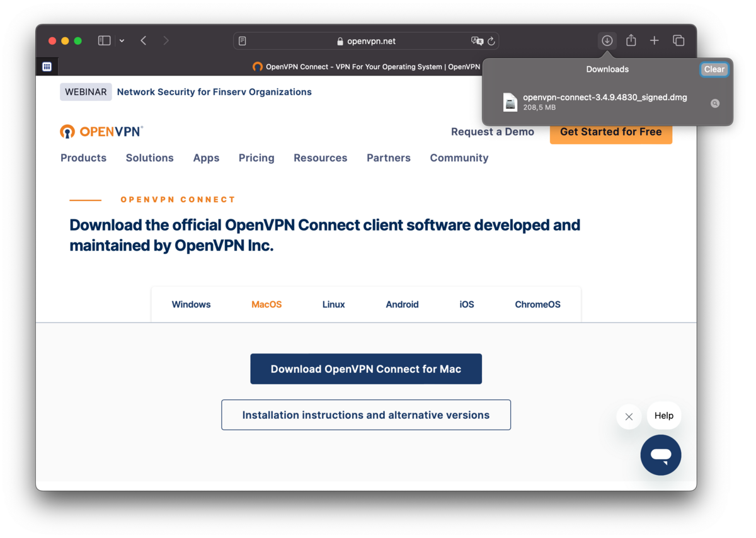Show the tab overview icon
The image size is (756, 538).
point(679,41)
